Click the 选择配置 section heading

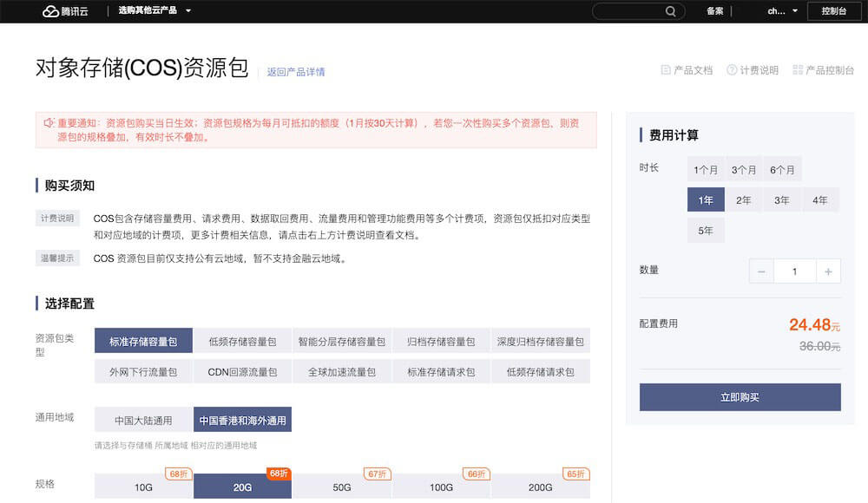pyautogui.click(x=69, y=304)
